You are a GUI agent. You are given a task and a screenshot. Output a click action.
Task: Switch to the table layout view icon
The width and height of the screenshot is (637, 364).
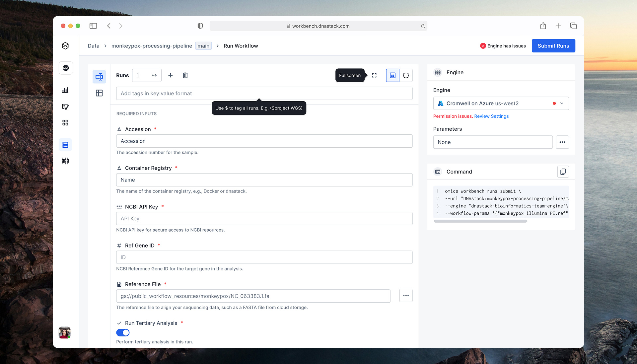(x=99, y=93)
